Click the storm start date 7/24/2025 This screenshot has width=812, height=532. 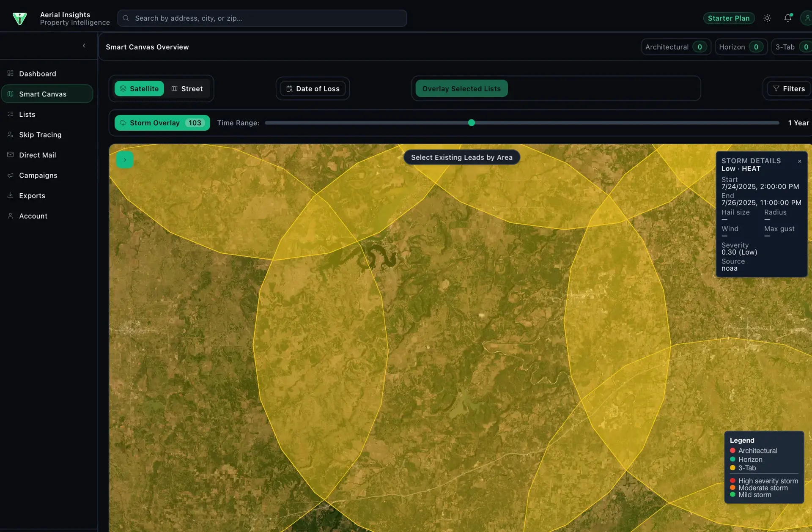coord(760,186)
